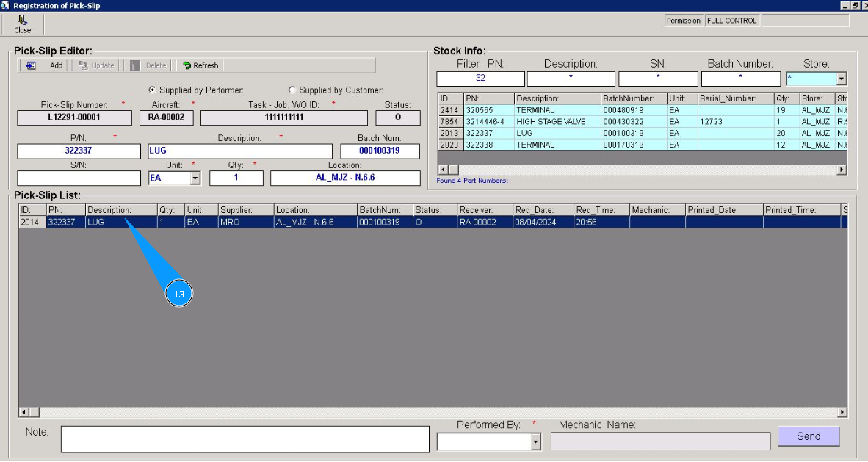Click the Qty input field in editor

point(236,178)
